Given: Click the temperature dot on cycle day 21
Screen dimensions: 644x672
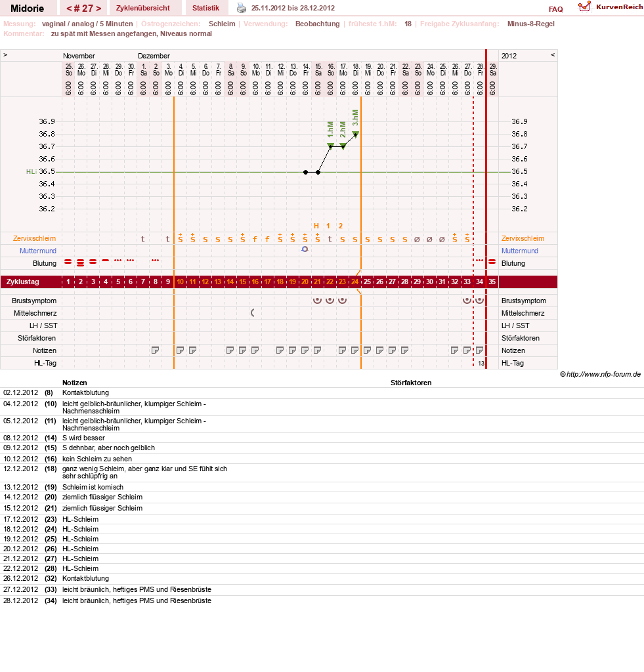Looking at the screenshot, I should tap(318, 173).
